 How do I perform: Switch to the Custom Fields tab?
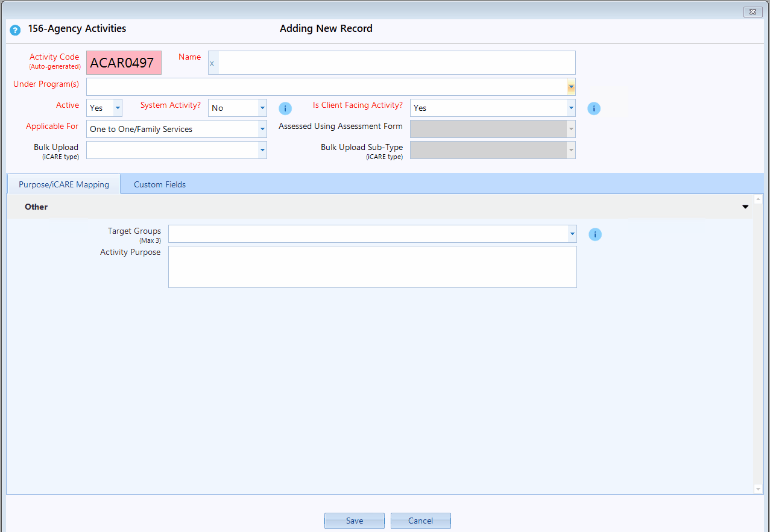[x=160, y=184]
